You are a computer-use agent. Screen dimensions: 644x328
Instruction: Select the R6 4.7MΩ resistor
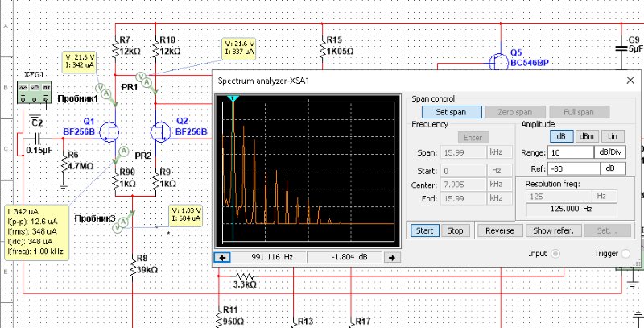pyautogui.click(x=64, y=162)
